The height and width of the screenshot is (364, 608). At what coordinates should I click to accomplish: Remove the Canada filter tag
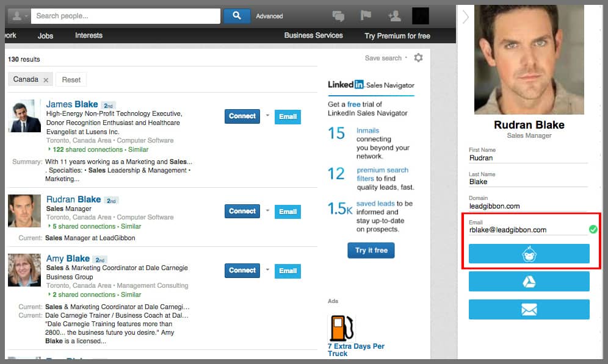pos(45,80)
